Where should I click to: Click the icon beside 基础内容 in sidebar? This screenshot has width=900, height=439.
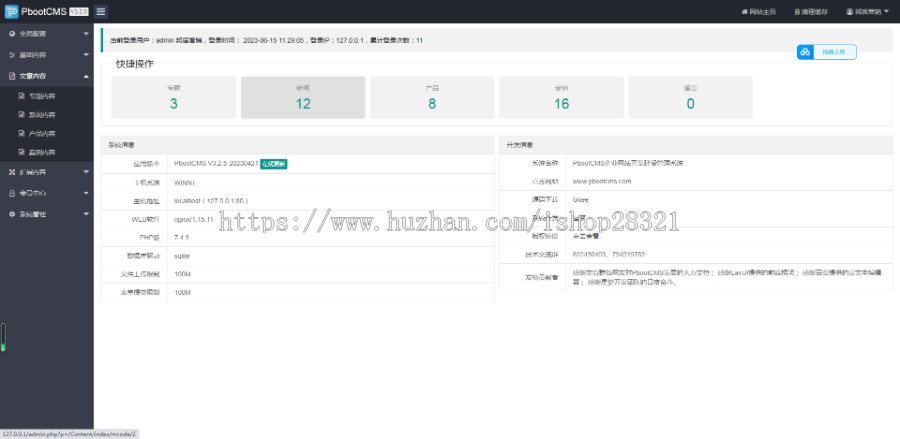click(12, 55)
